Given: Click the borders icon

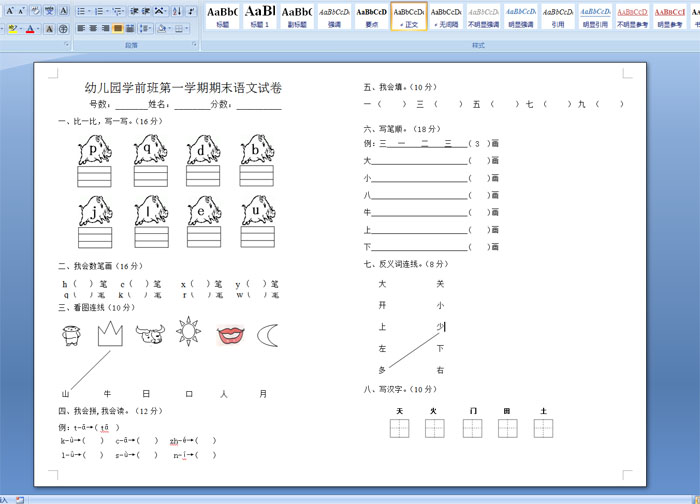Looking at the screenshot, I should click(x=179, y=29).
